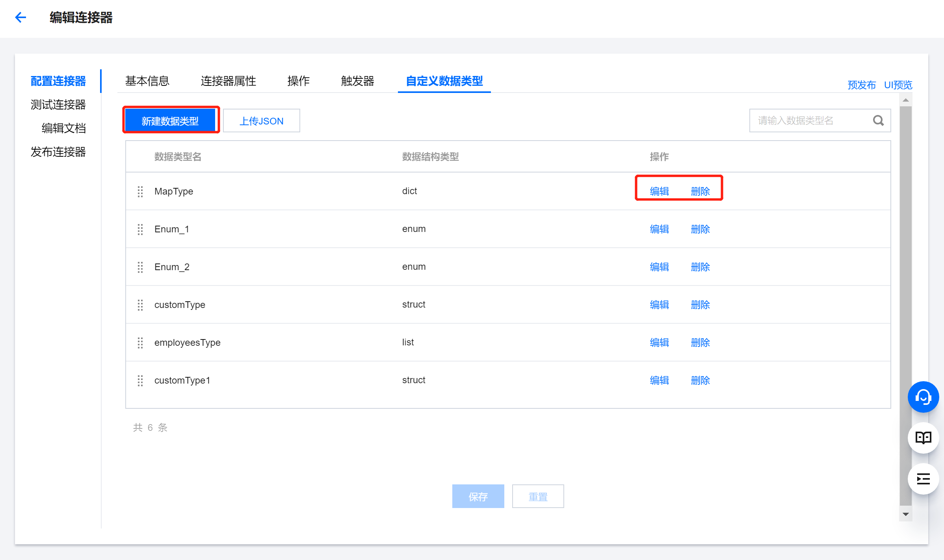This screenshot has width=944, height=560.
Task: Open 测试连接器 in left sidebar
Action: [58, 105]
